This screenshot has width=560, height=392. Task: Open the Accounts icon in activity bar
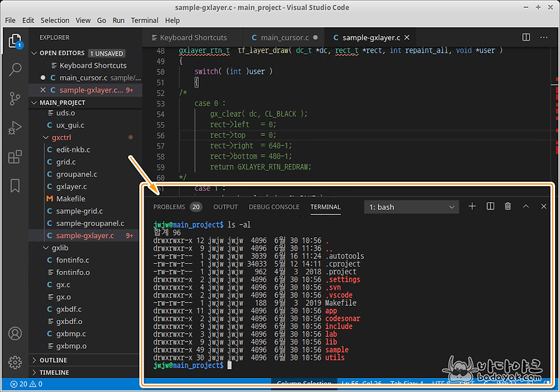click(15, 333)
